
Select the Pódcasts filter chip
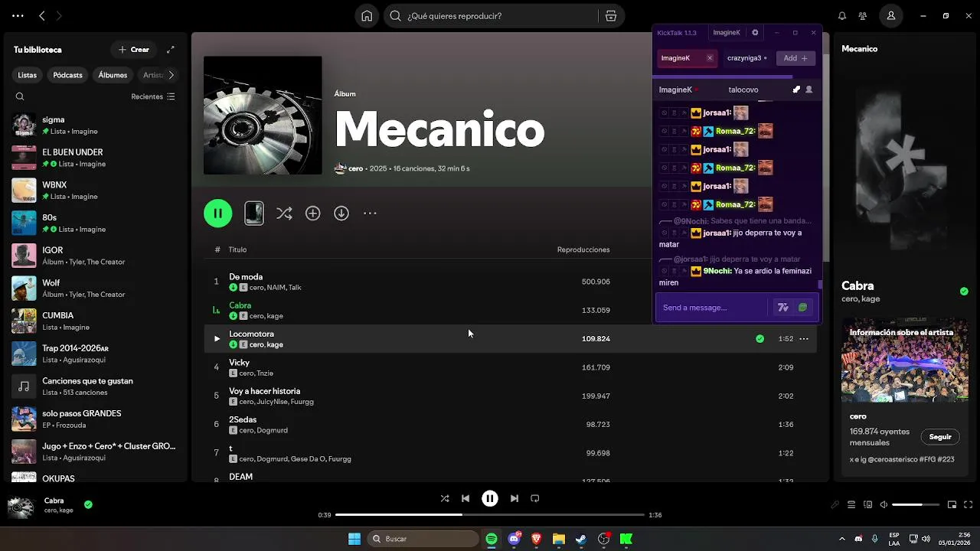coord(67,75)
